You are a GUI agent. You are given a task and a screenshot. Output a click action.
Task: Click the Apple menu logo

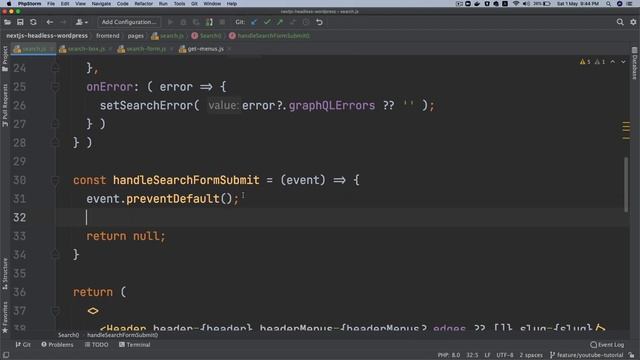click(x=9, y=4)
